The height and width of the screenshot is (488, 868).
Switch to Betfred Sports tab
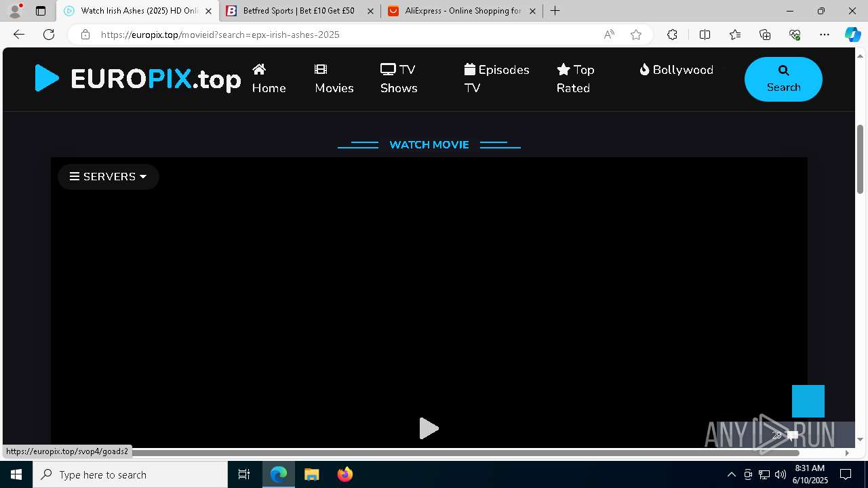[x=300, y=11]
